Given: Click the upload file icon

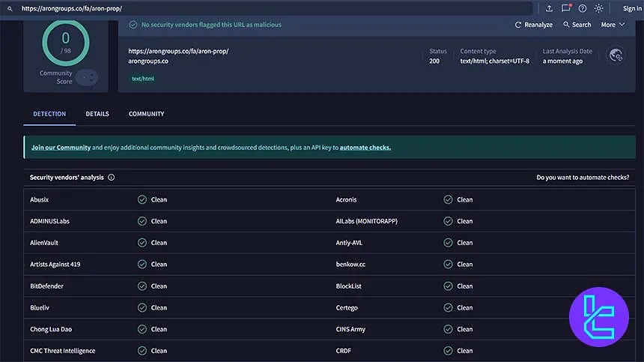Looking at the screenshot, I should 549,8.
